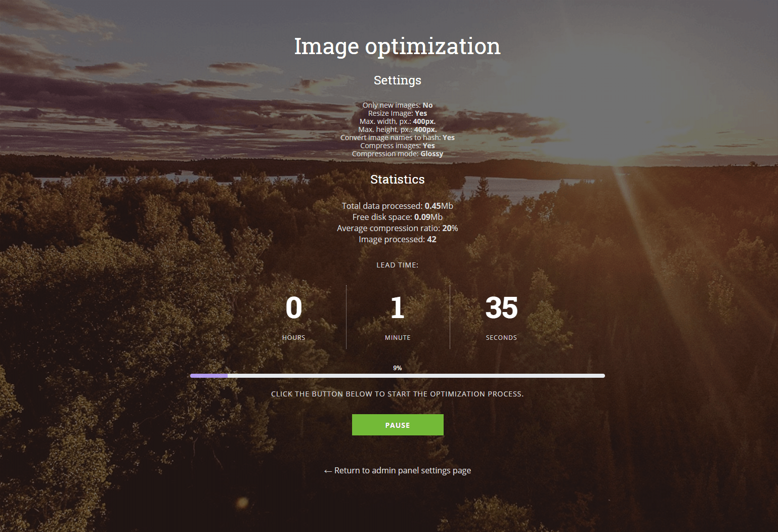Click the 'SECONDS' label
This screenshot has height=532, width=778.
501,337
